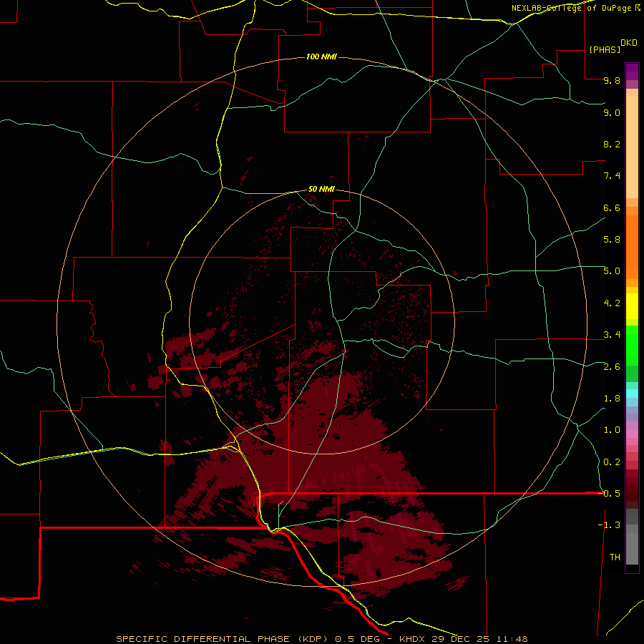Image resolution: width=644 pixels, height=644 pixels.
Task: Click the cyan segment of the color bar
Action: click(x=632, y=394)
